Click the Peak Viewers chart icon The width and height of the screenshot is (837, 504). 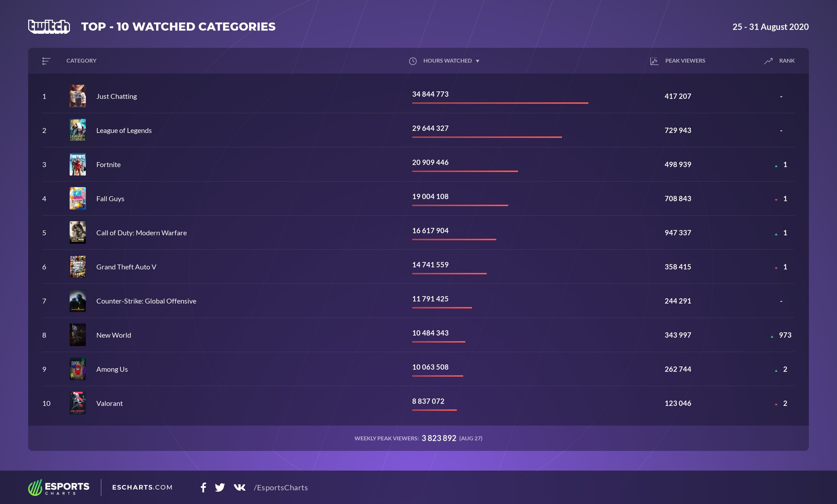(654, 61)
